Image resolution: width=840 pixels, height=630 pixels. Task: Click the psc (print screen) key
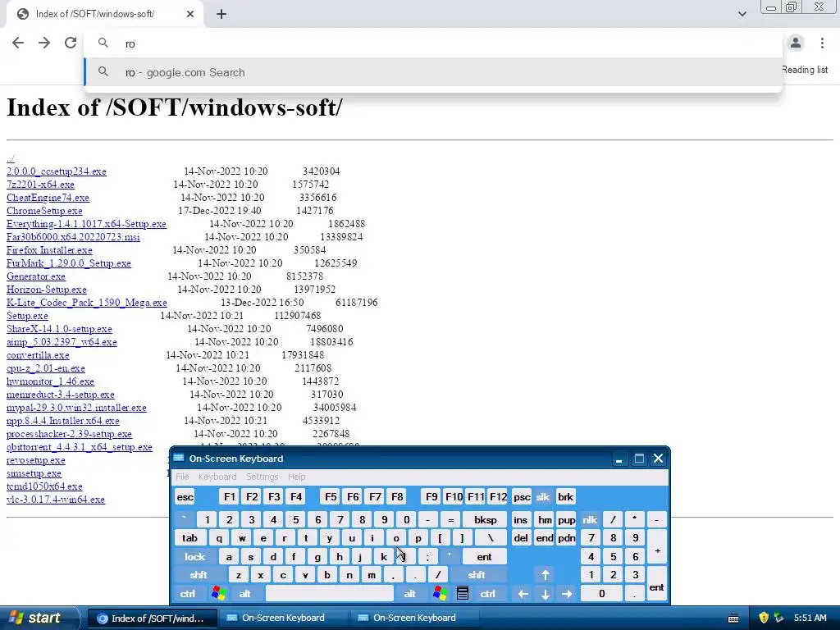pyautogui.click(x=522, y=496)
